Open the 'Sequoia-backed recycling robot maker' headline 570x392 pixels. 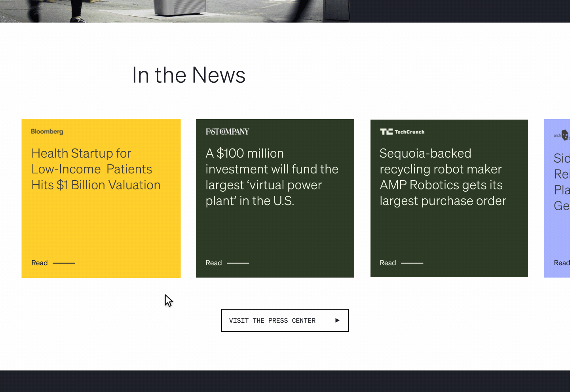[443, 177]
